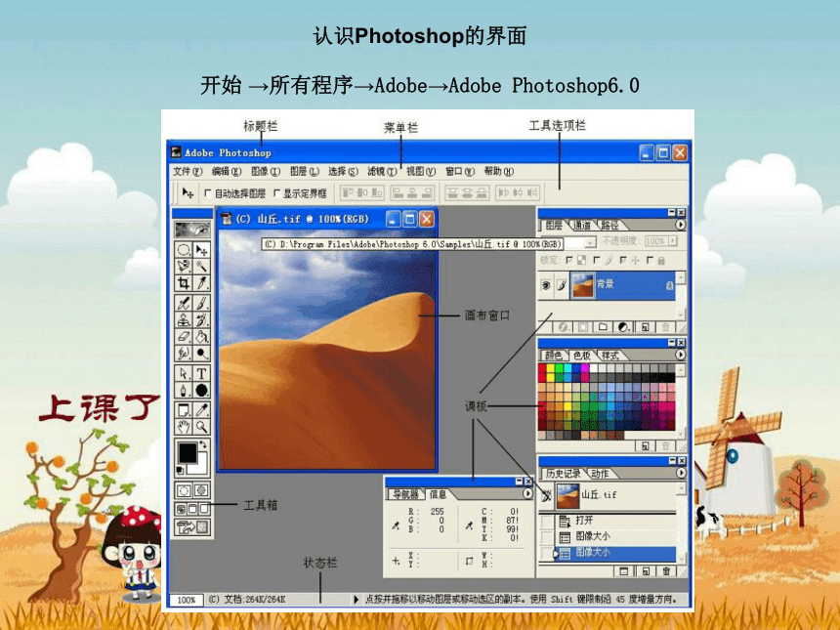Viewport: 840px width, 630px height.
Task: Select the Airbrush tool
Action: pos(184,303)
